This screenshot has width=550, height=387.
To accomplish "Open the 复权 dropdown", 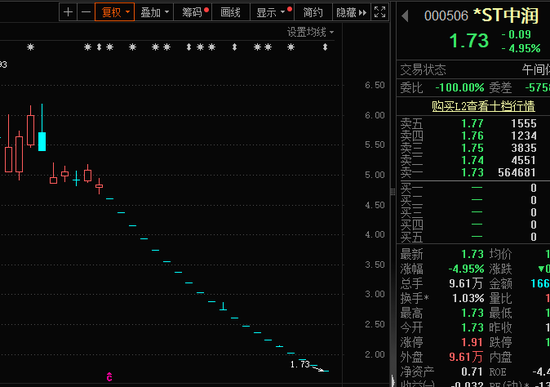I will (115, 13).
